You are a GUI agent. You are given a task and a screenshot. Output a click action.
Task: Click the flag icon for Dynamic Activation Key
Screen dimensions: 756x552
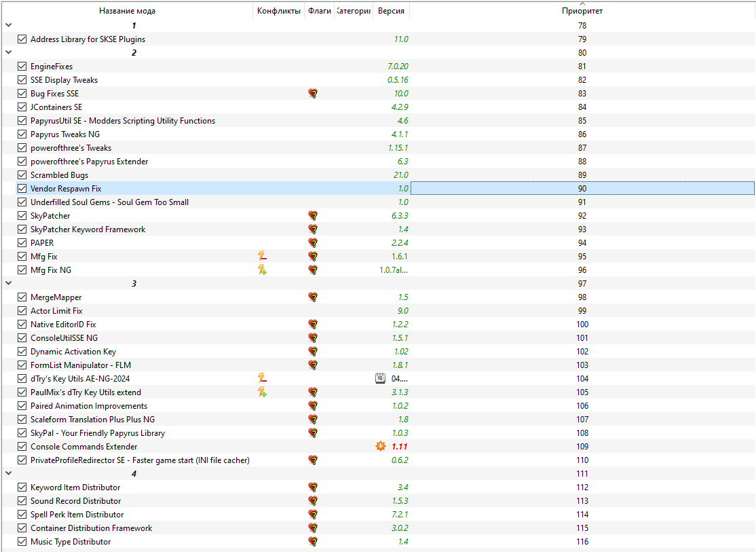pyautogui.click(x=313, y=351)
